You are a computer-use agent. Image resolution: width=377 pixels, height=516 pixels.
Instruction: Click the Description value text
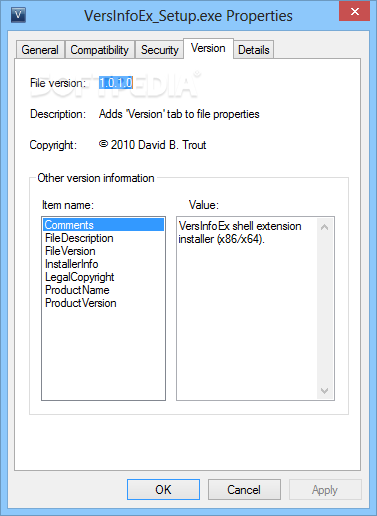pos(179,114)
